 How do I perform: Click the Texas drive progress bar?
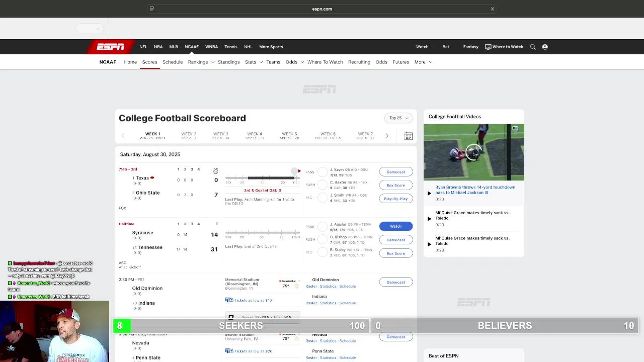tap(263, 178)
